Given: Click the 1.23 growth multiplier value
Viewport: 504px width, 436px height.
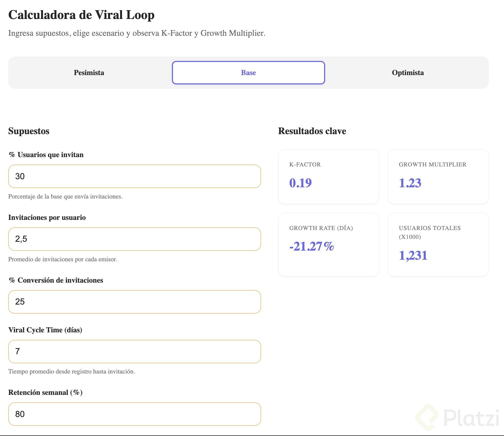Looking at the screenshot, I should point(410,183).
